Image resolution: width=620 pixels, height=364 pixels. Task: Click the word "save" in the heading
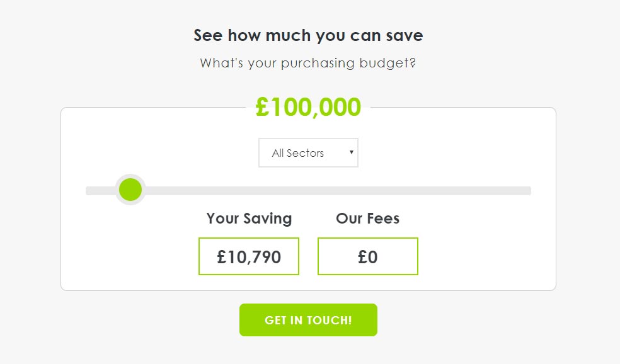click(x=403, y=35)
